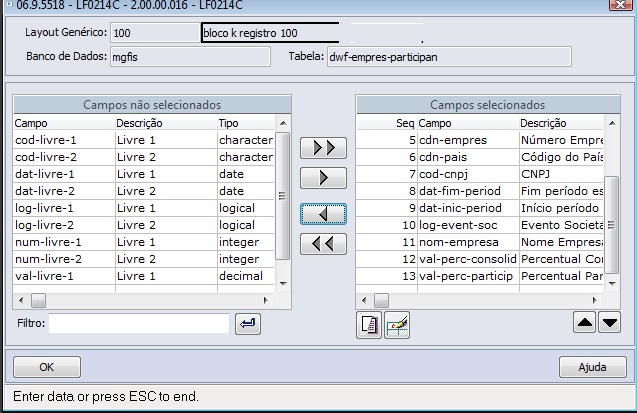Select nom-empresa row

[x=480, y=242]
